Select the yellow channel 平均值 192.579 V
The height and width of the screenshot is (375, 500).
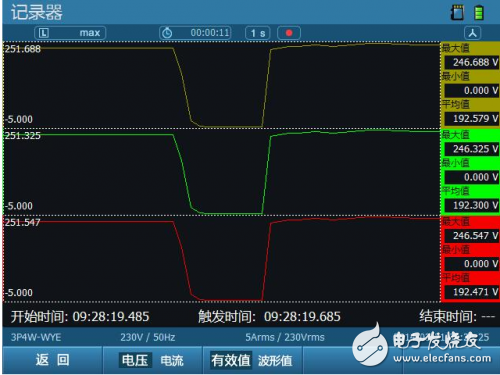click(471, 118)
